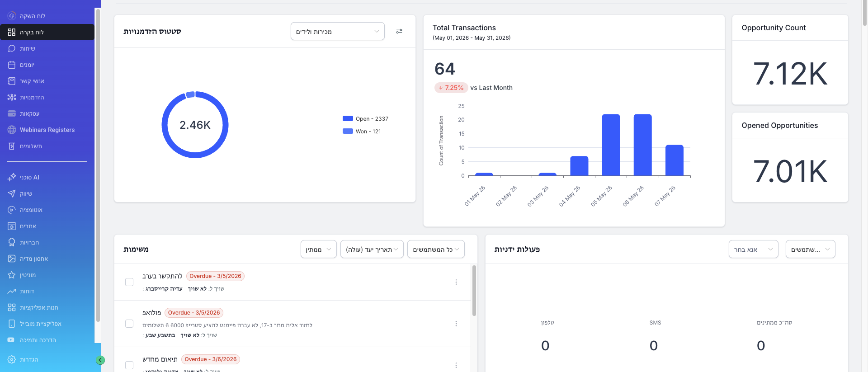This screenshot has height=372, width=868.
Task: Click the אוטומציה automation icon
Action: (12, 210)
